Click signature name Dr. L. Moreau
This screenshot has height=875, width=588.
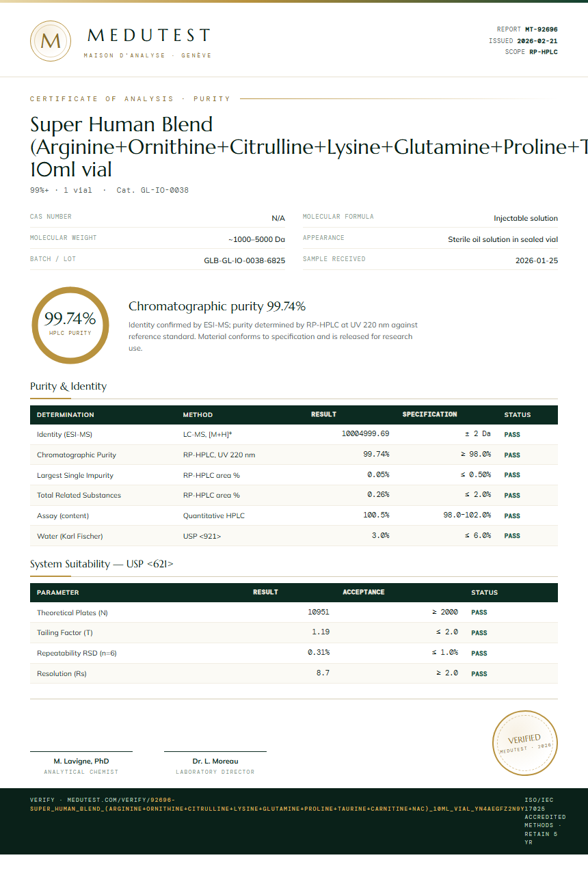coord(215,761)
